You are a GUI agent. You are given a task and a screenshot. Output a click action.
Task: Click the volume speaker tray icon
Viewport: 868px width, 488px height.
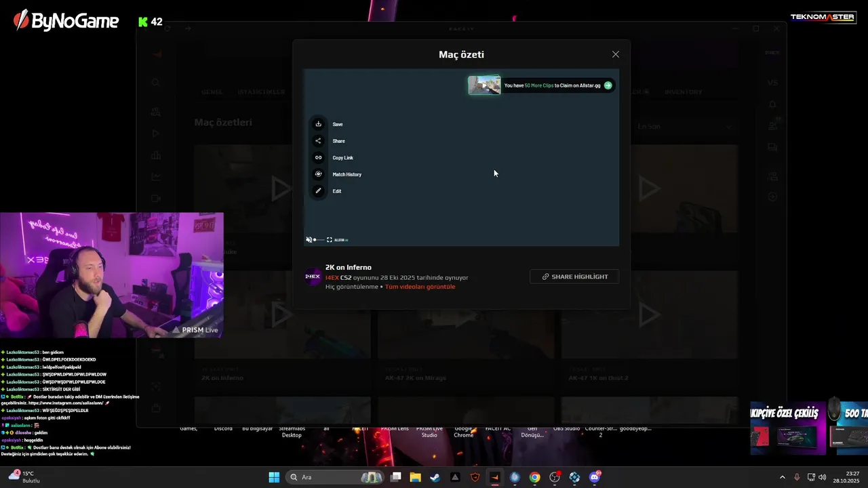(x=823, y=477)
